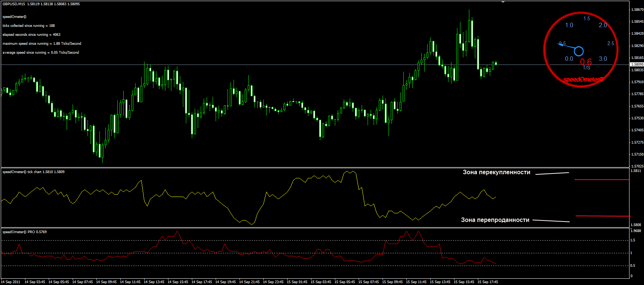Click price level 1.57655 on the axis

tap(638, 106)
